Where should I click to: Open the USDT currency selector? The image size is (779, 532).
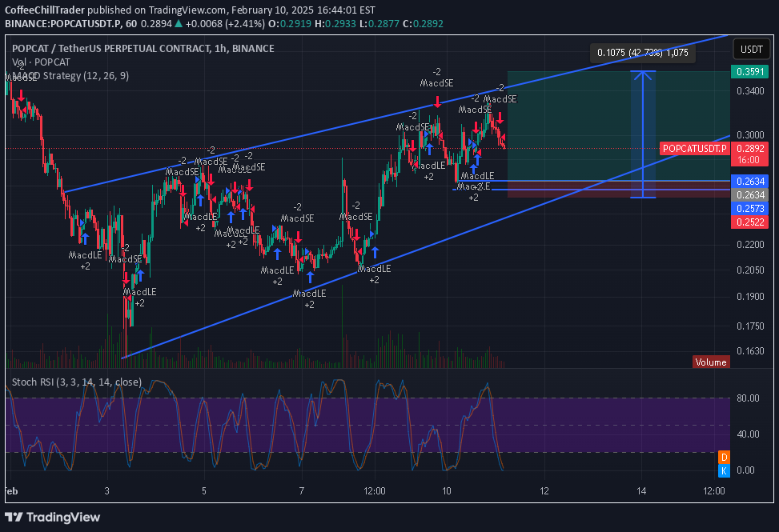tap(751, 49)
